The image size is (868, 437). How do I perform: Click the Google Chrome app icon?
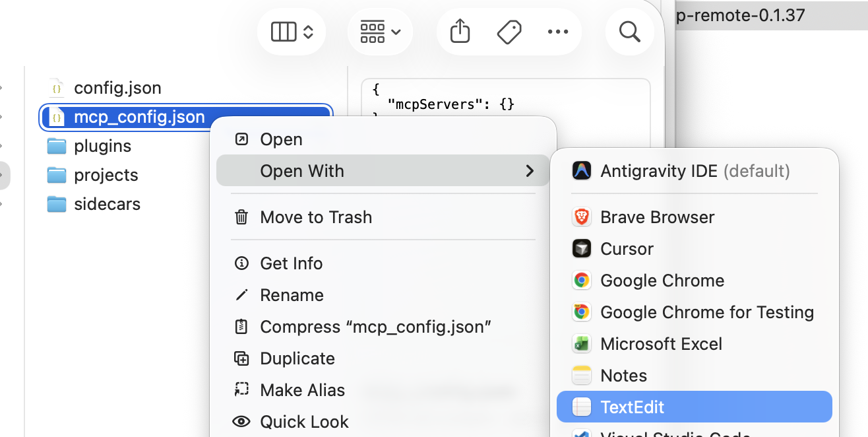click(x=581, y=281)
